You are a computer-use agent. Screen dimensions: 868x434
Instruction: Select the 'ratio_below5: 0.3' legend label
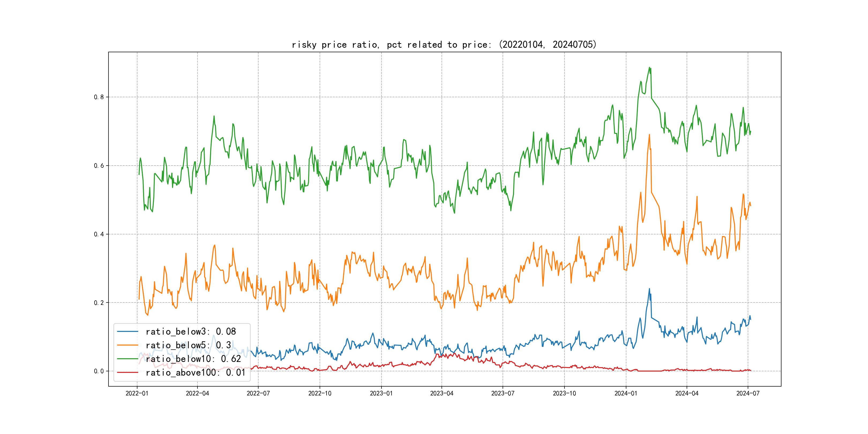click(x=188, y=345)
